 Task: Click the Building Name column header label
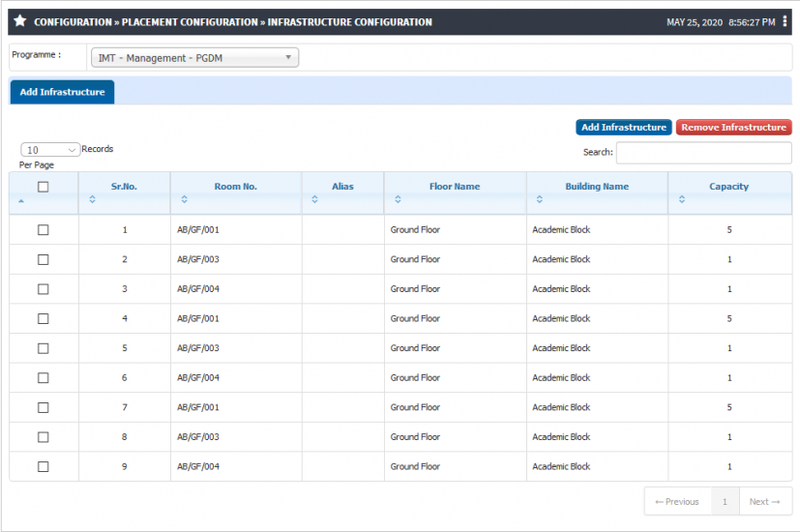597,186
